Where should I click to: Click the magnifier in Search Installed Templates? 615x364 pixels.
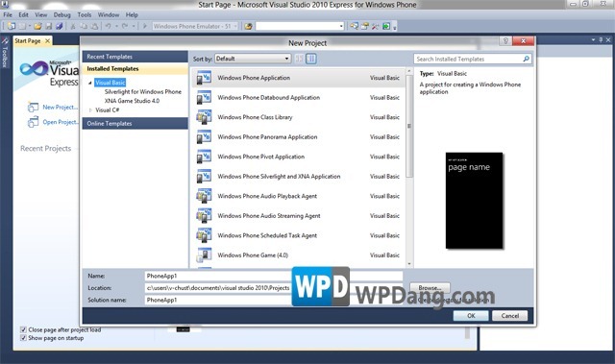(x=526, y=59)
